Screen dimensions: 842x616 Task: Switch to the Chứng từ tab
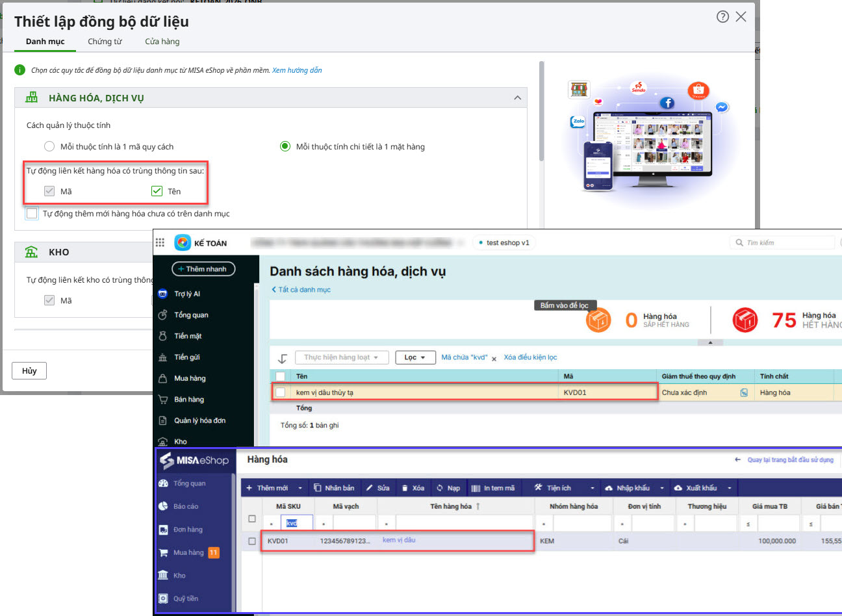pos(105,42)
